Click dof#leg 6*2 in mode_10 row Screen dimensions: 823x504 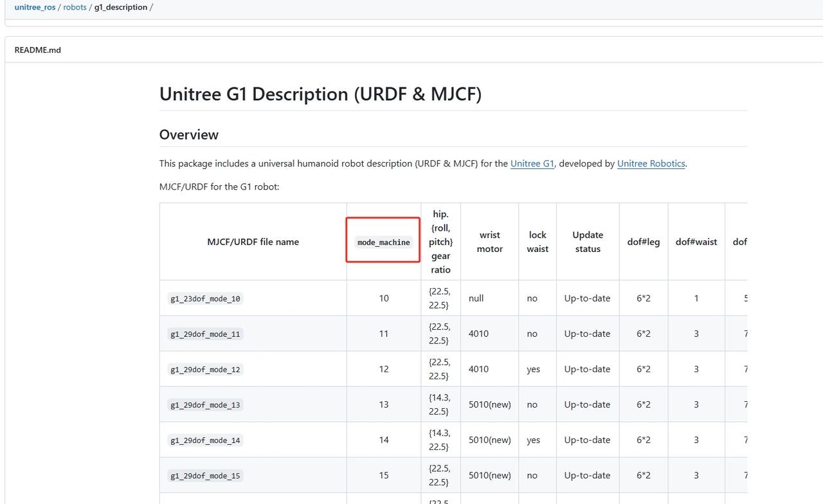(x=644, y=298)
